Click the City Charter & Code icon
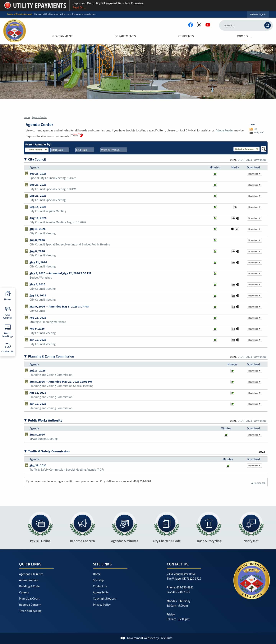 [x=167, y=523]
